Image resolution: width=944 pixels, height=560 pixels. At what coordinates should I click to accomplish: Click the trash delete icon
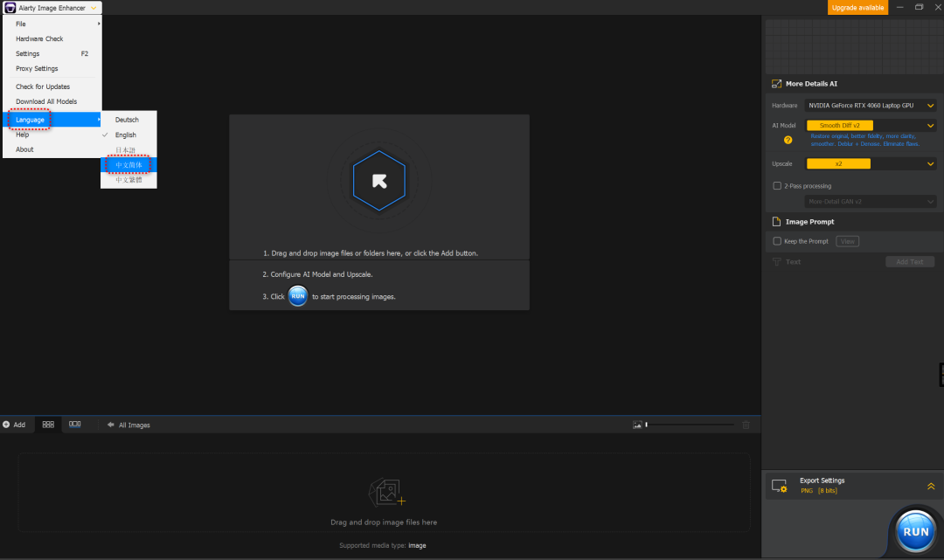(x=746, y=425)
